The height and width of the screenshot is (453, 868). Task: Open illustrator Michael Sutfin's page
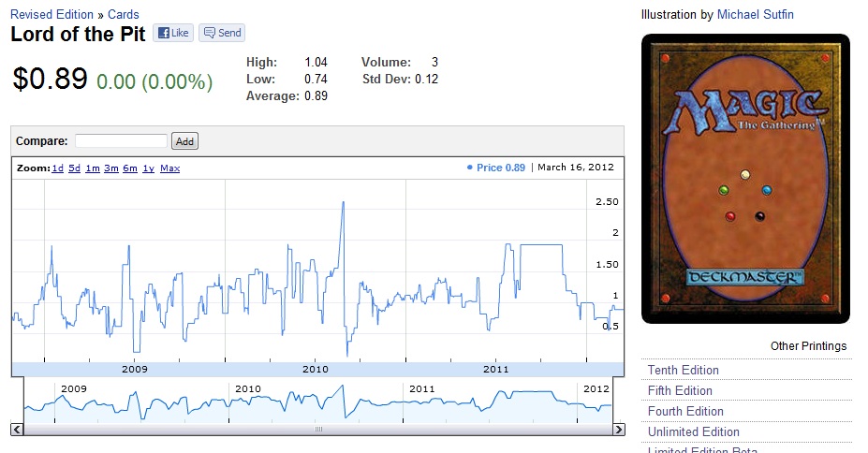tap(755, 14)
